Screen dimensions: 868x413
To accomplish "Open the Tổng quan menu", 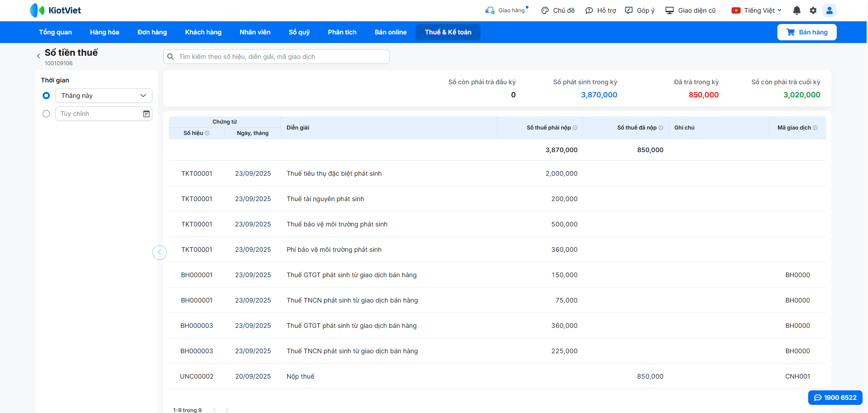I will [55, 32].
